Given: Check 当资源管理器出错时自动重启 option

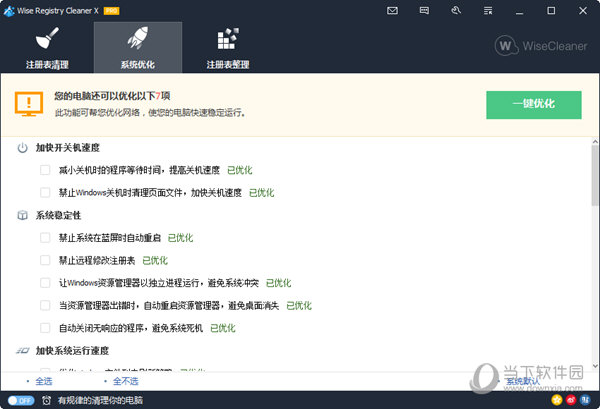Looking at the screenshot, I should pos(45,305).
